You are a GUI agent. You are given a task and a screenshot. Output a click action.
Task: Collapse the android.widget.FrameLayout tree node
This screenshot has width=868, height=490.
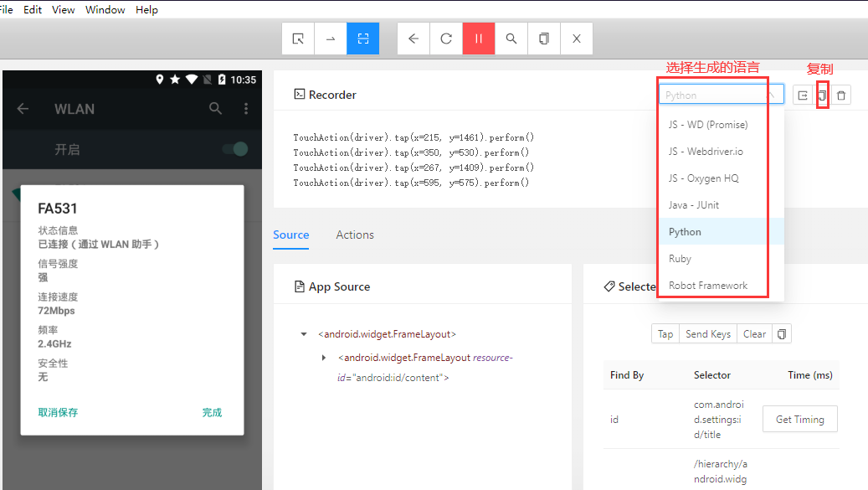[303, 333]
